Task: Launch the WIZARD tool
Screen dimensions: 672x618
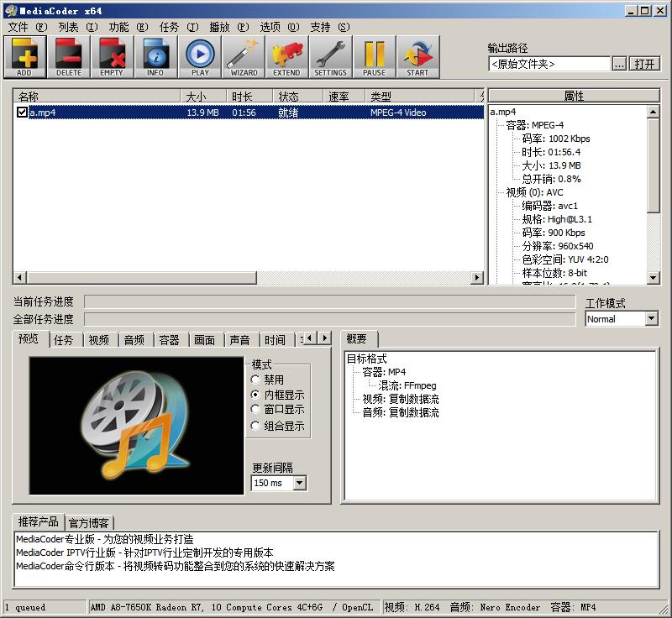Action: [x=244, y=57]
